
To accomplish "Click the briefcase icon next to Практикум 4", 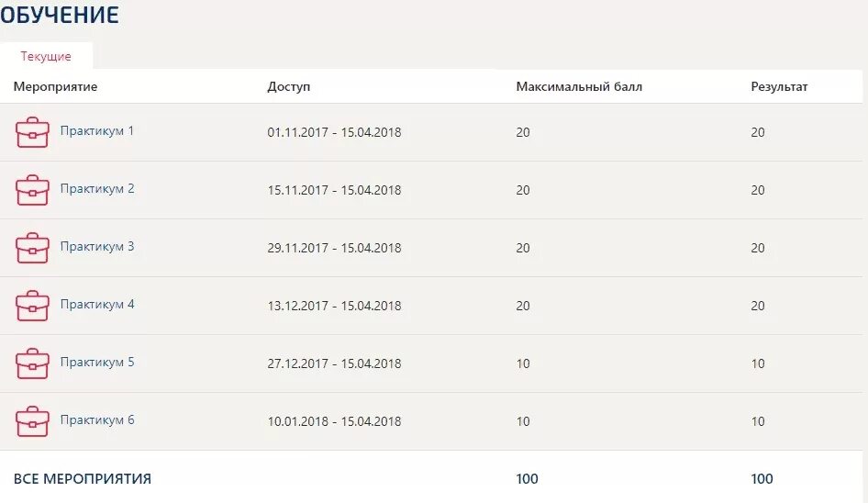I will (x=32, y=306).
